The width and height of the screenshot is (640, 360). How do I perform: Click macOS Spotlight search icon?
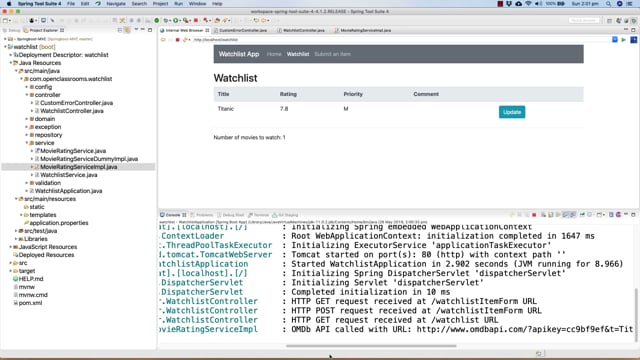click(x=608, y=4)
